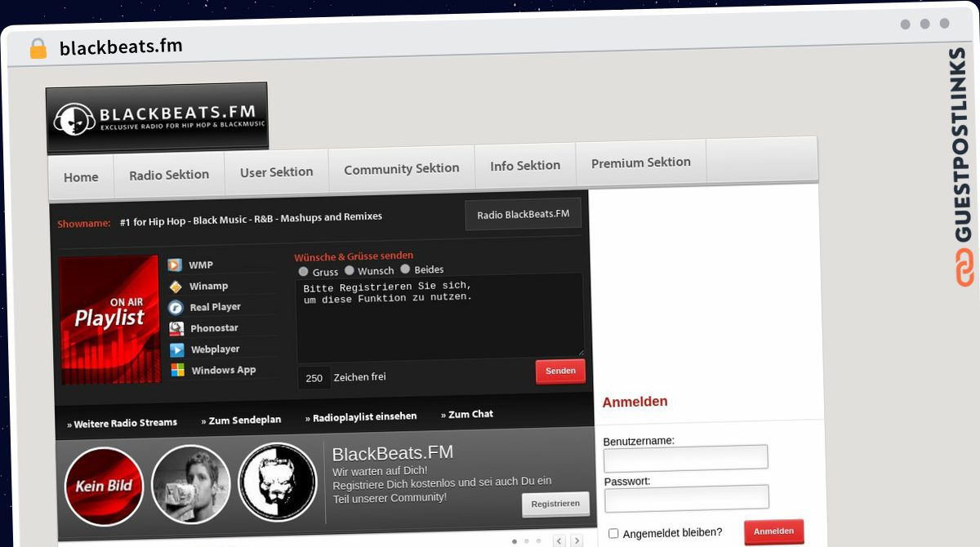Click the Registrieren button
The image size is (980, 547).
(x=555, y=504)
